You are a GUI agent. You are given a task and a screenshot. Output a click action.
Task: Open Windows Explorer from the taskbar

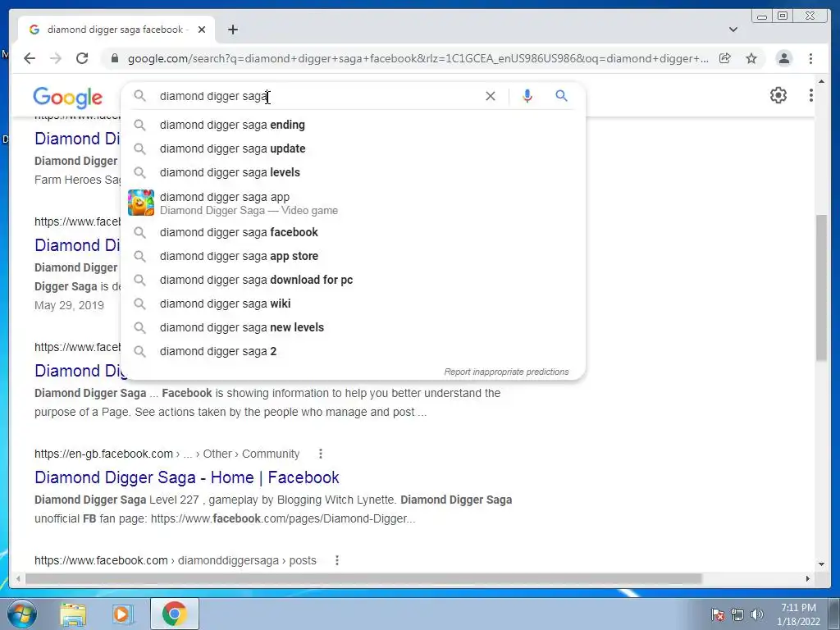73,614
